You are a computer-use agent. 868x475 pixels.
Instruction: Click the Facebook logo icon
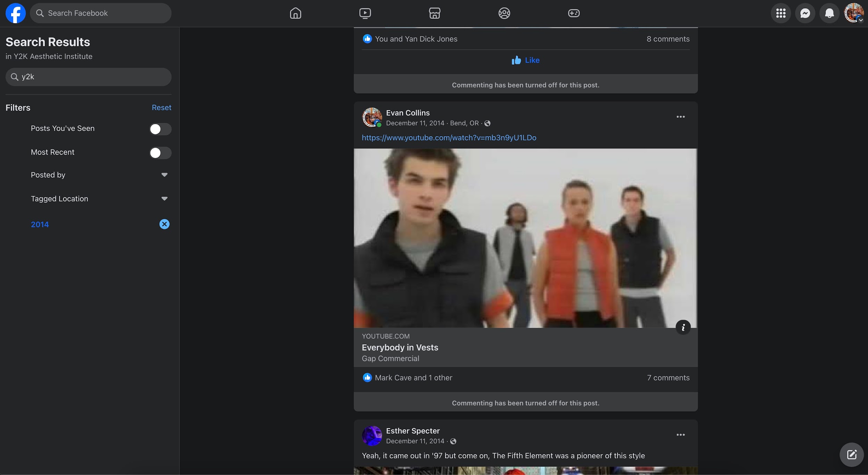point(16,13)
